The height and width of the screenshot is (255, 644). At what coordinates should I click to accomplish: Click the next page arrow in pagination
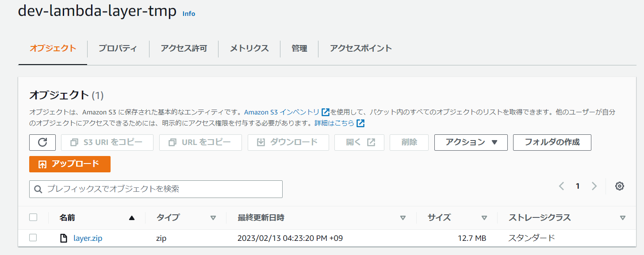[x=594, y=186]
